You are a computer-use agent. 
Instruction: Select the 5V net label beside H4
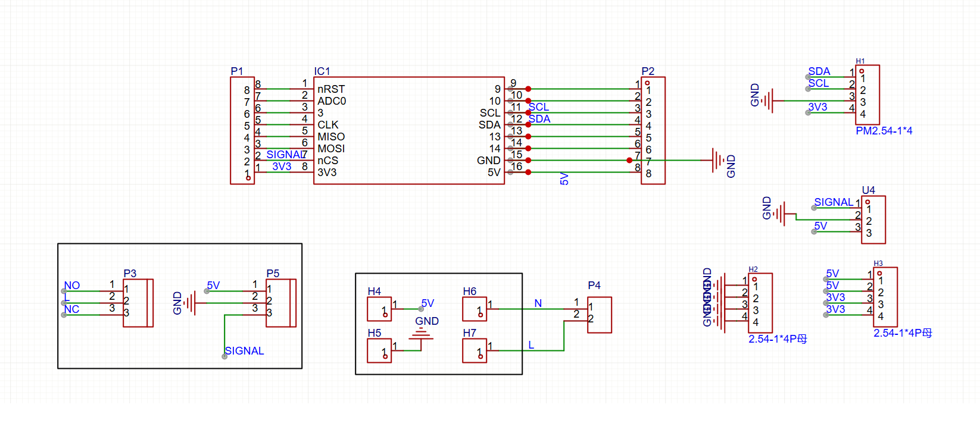tap(427, 303)
